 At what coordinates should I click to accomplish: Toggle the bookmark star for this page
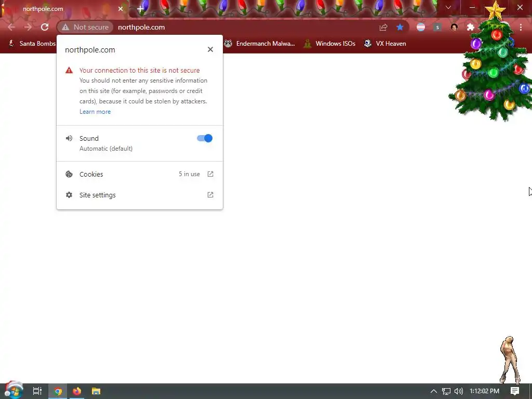(400, 27)
